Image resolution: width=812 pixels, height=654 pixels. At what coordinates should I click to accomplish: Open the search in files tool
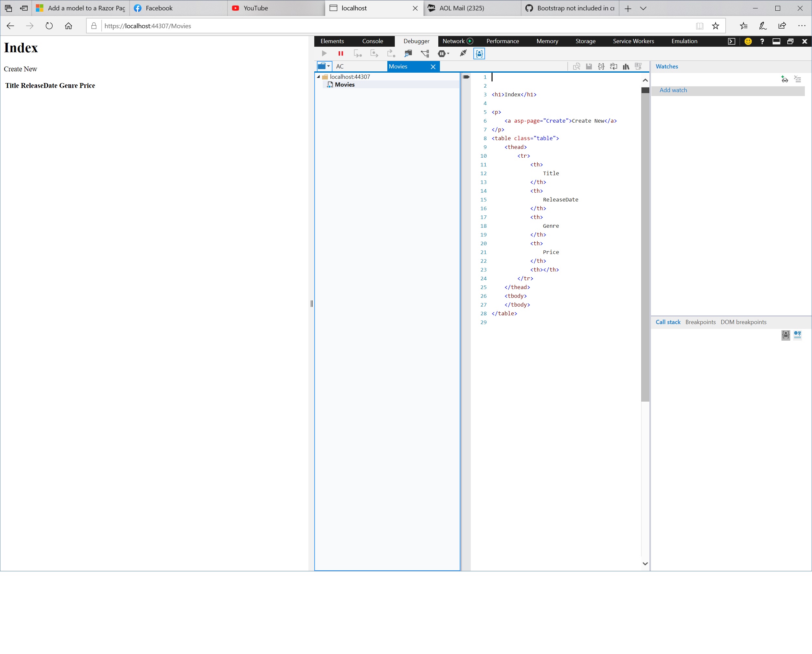coord(408,54)
